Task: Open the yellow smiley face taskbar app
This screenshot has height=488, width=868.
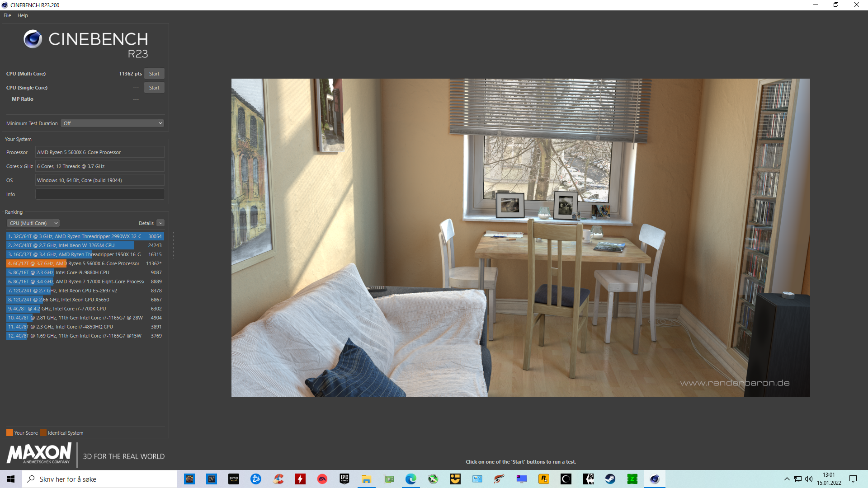Action: [455, 479]
